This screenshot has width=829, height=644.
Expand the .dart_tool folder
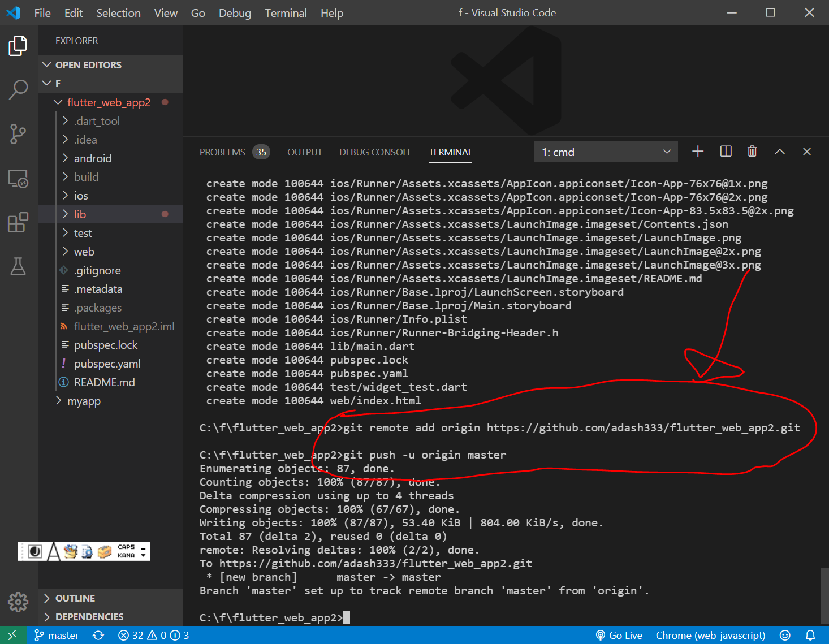110,121
